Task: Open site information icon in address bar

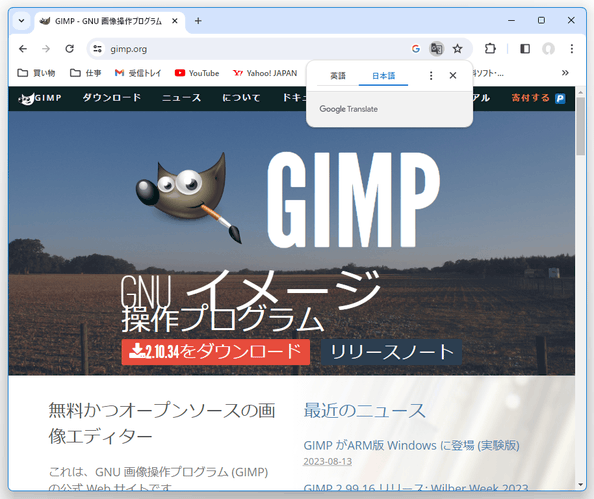Action: (x=97, y=49)
